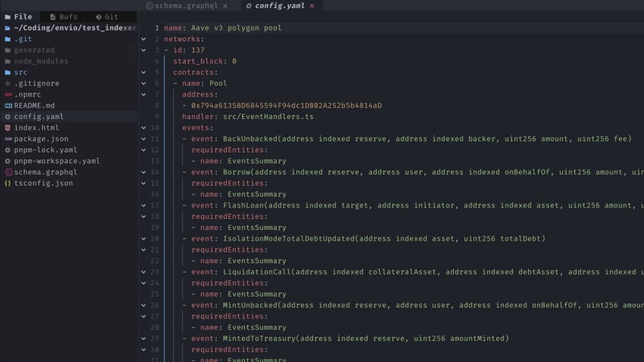Screen dimensions: 644x362
Task: Click the index.html HTML5 icon
Action: 7,128
